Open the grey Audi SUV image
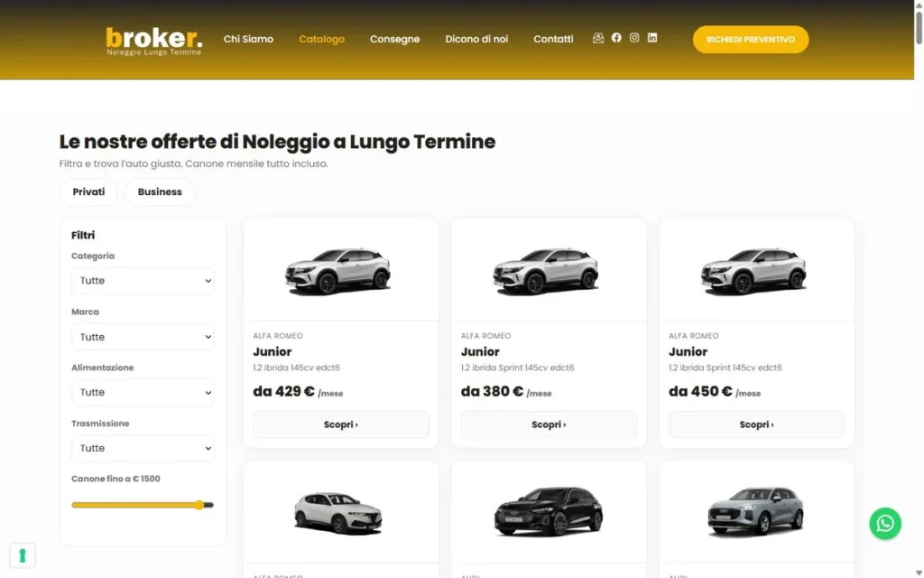This screenshot has width=924, height=578. point(756,512)
